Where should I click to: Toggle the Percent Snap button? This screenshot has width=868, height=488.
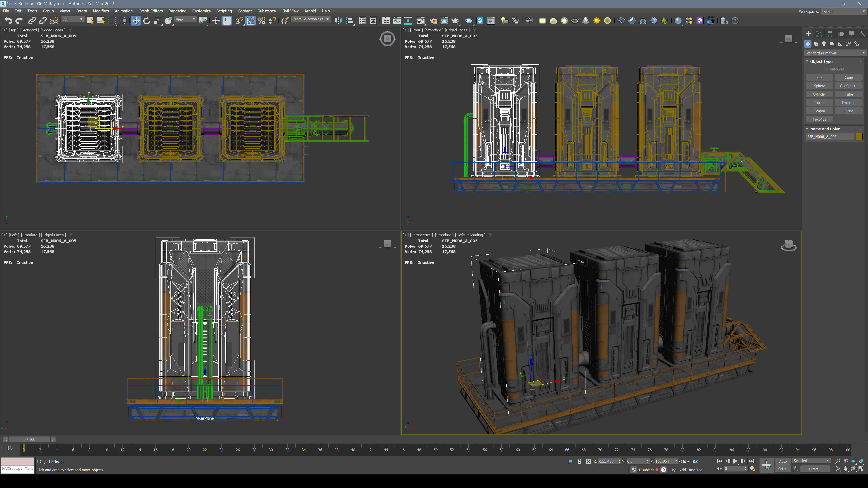click(262, 21)
